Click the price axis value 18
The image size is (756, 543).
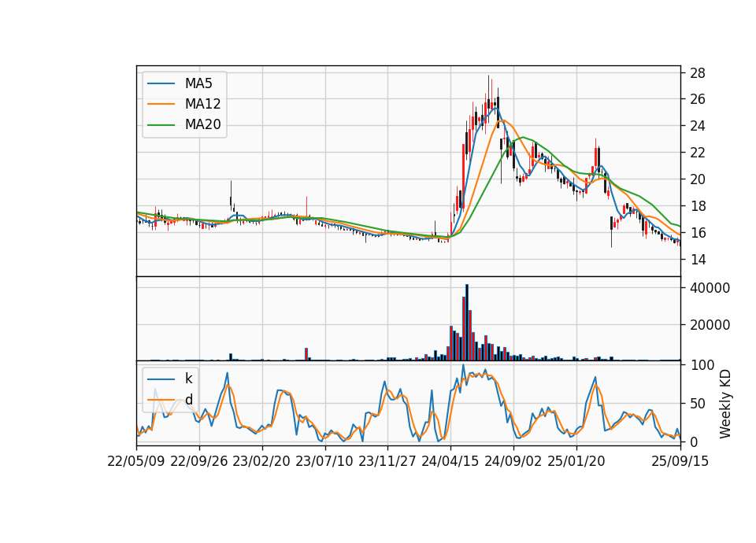point(698,206)
